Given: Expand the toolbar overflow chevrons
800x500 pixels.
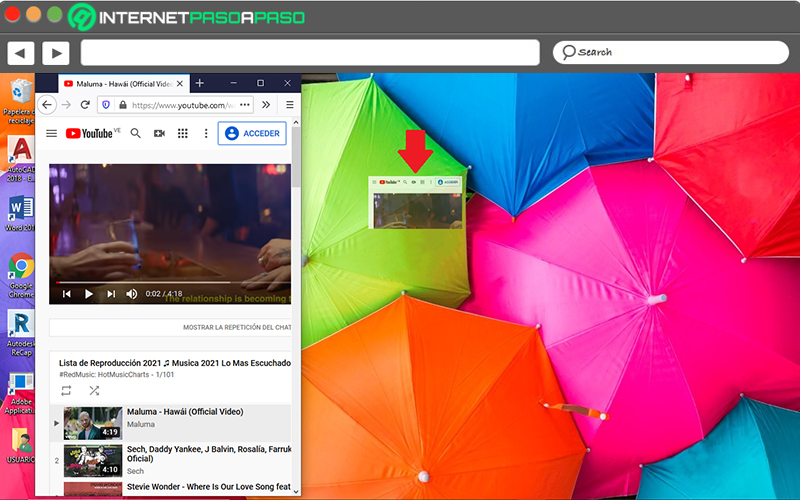Looking at the screenshot, I should click(x=266, y=105).
